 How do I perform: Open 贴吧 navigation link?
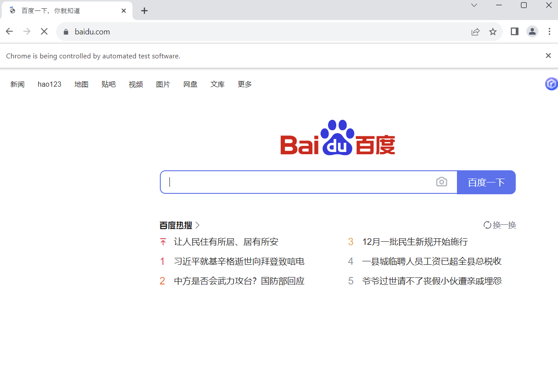click(x=108, y=84)
